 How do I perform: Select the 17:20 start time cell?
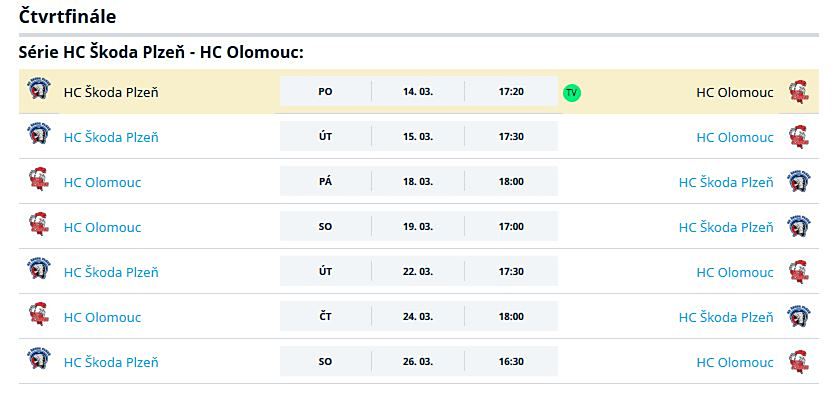(x=511, y=91)
